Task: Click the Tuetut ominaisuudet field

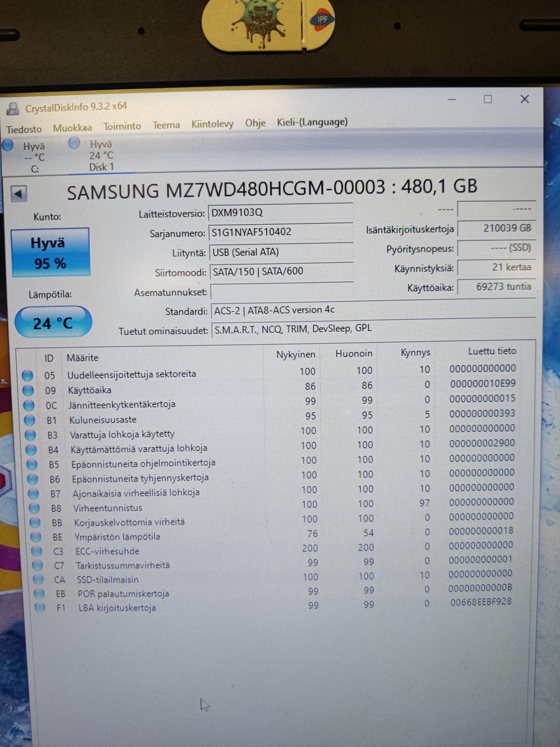Action: tap(373, 329)
